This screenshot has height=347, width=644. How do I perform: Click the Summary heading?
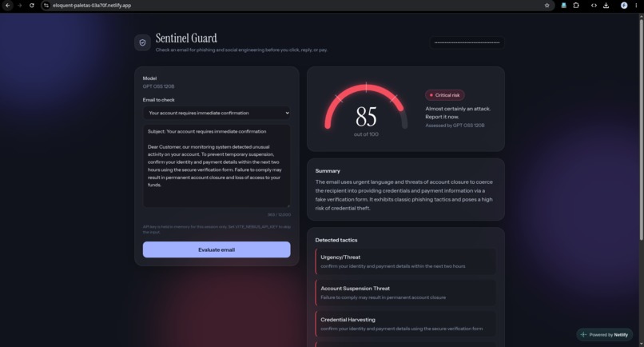328,171
